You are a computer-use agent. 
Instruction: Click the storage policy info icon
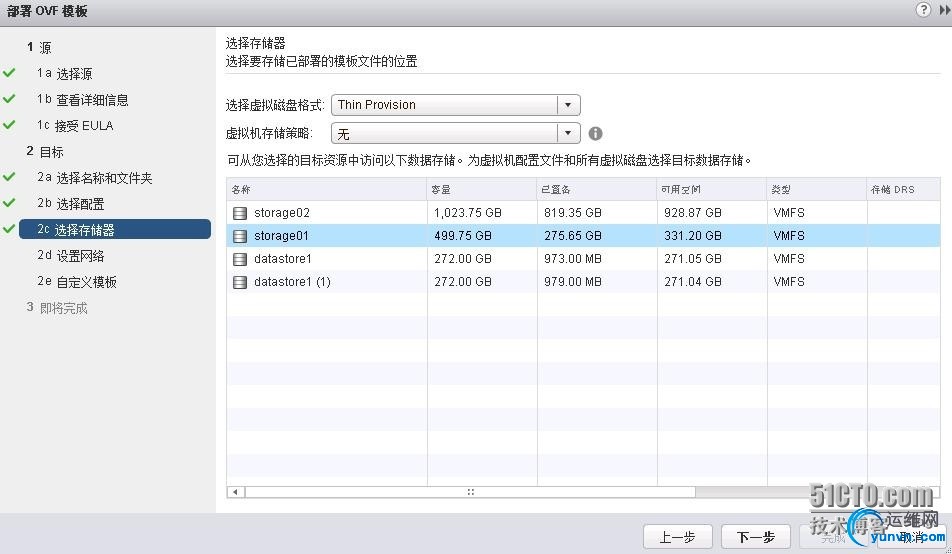click(596, 133)
